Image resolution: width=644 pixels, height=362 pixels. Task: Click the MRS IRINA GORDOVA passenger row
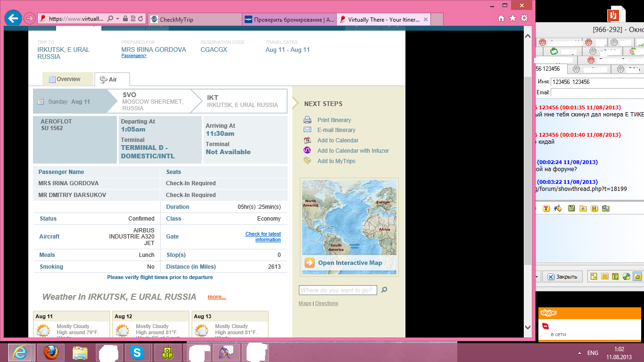click(x=160, y=183)
